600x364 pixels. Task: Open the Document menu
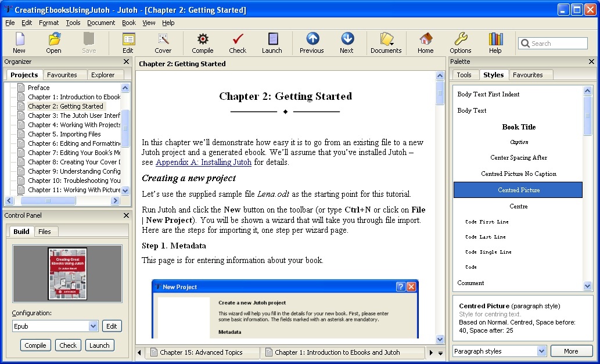point(101,23)
